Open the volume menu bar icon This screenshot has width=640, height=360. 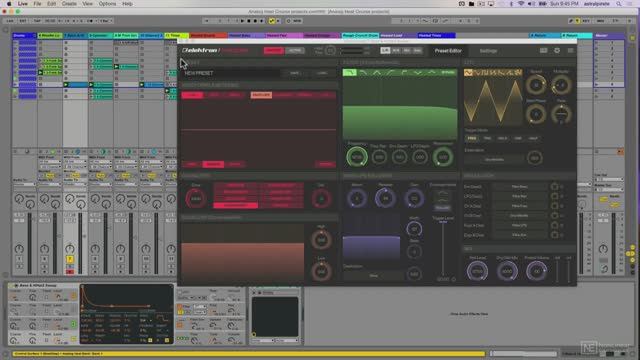[x=531, y=4]
